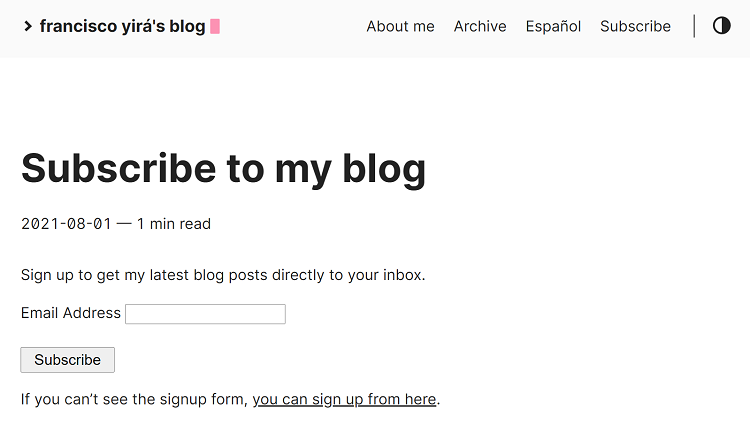
Task: Follow the "you can sign up from here" link
Action: (x=344, y=400)
